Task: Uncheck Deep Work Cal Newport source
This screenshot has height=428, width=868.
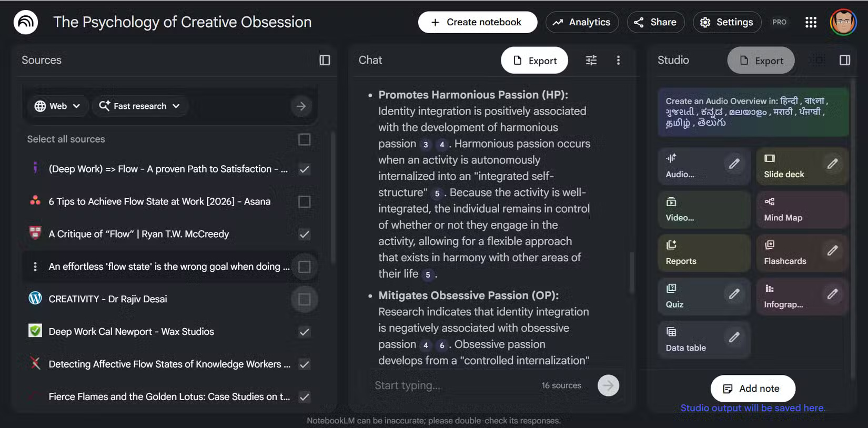Action: point(304,332)
